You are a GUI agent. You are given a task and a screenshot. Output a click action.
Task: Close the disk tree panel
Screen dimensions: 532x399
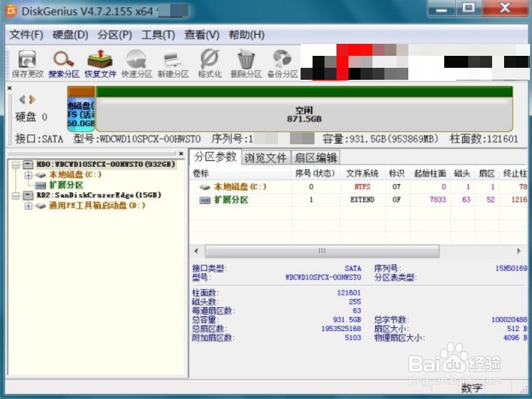click(x=181, y=154)
